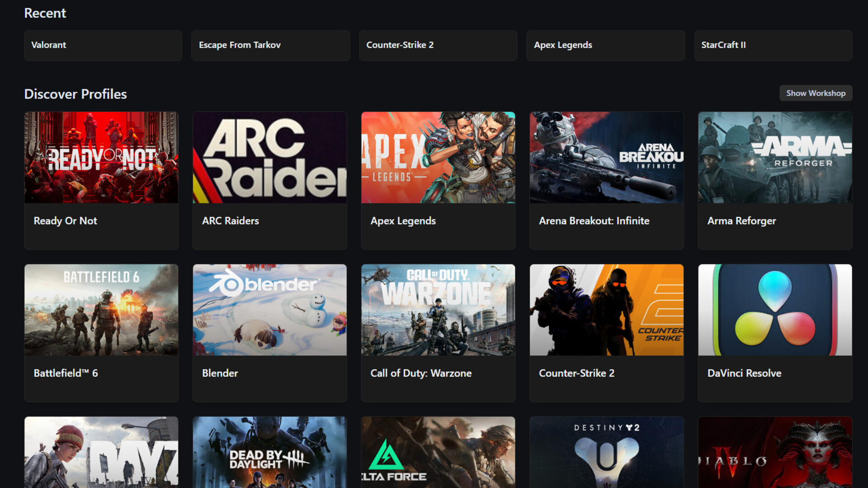Click the Apex Legends cover art

(x=438, y=157)
